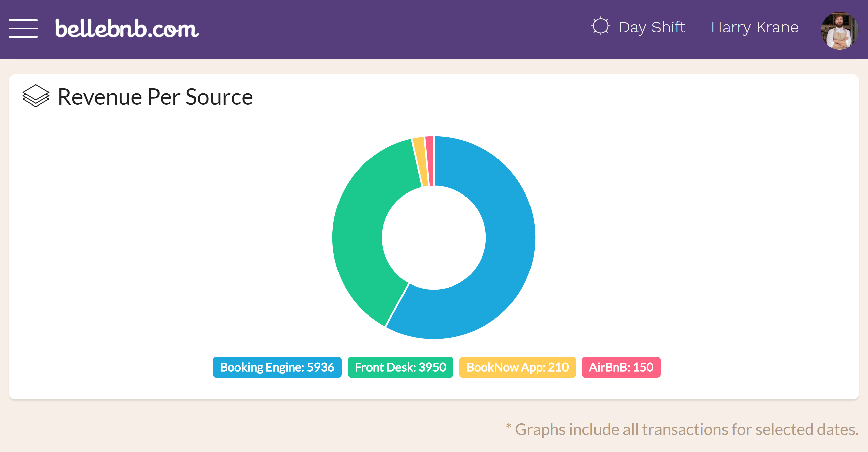Click the yellow BookNow App donut slice
Image resolution: width=868 pixels, height=452 pixels.
(420, 161)
